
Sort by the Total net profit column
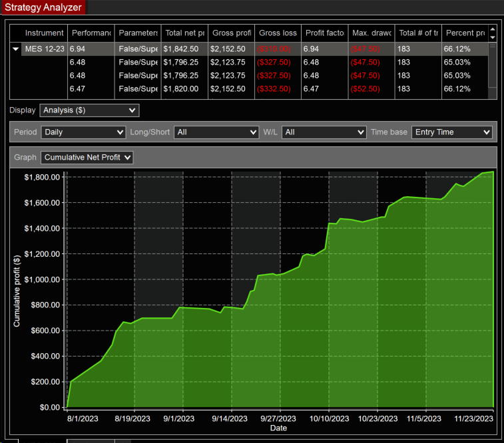pyautogui.click(x=184, y=33)
